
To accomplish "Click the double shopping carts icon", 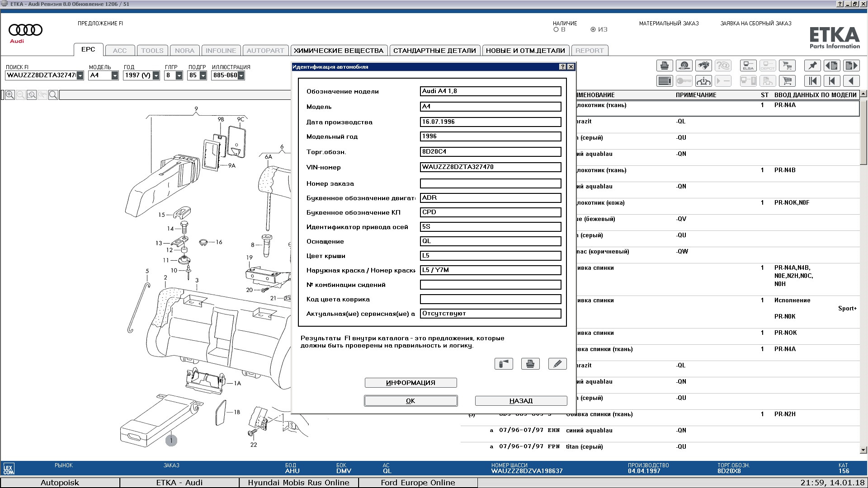I will click(787, 66).
